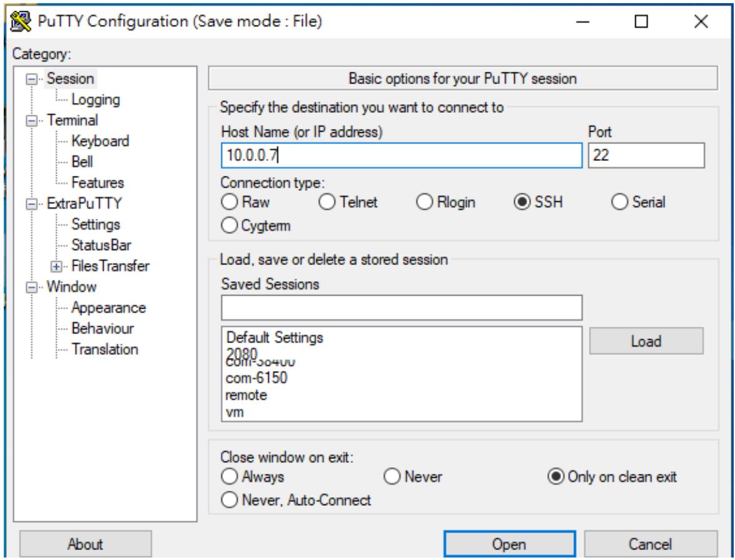Collapse the Session tree node
Screen dimensions: 735x560
click(x=31, y=79)
